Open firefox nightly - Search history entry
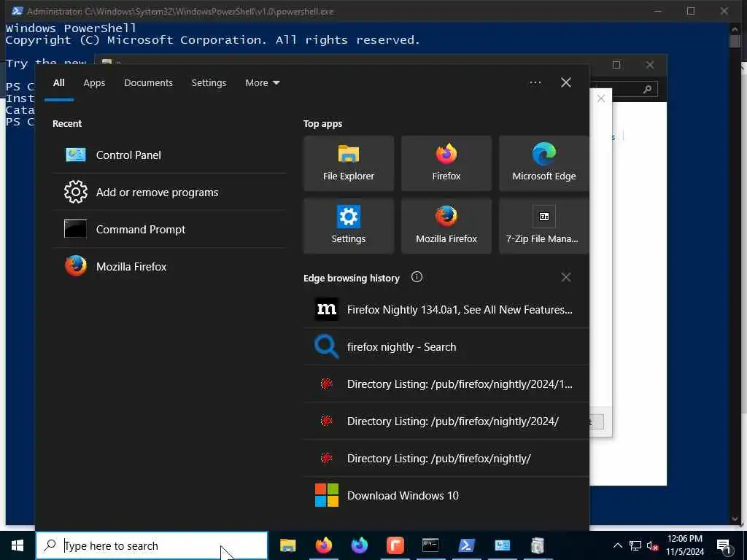Viewport: 747px width, 560px height. point(446,346)
